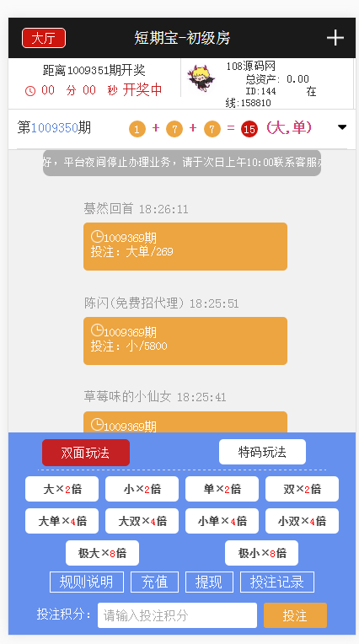Click clock icon in 小/5800 bet bubble
The image size is (359, 644).
point(97,330)
